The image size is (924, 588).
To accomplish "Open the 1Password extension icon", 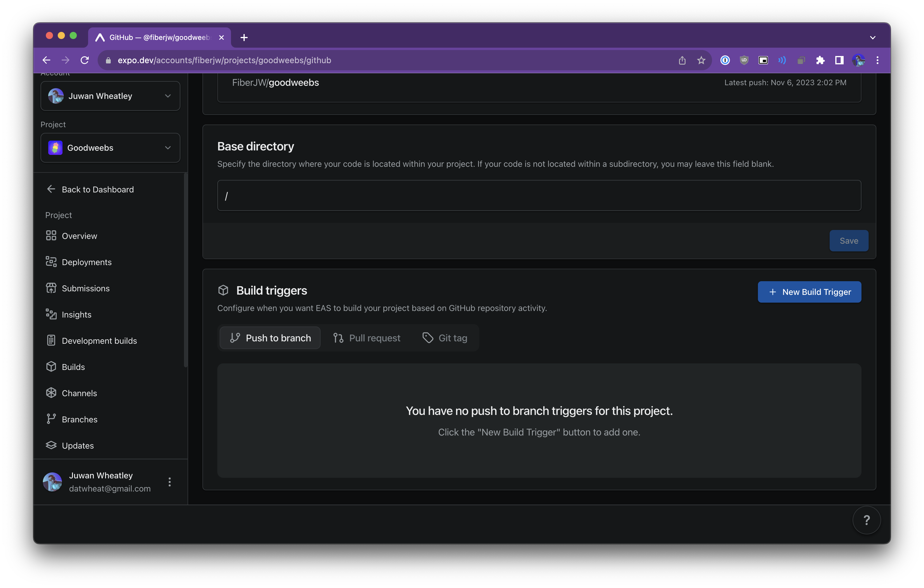I will (725, 60).
